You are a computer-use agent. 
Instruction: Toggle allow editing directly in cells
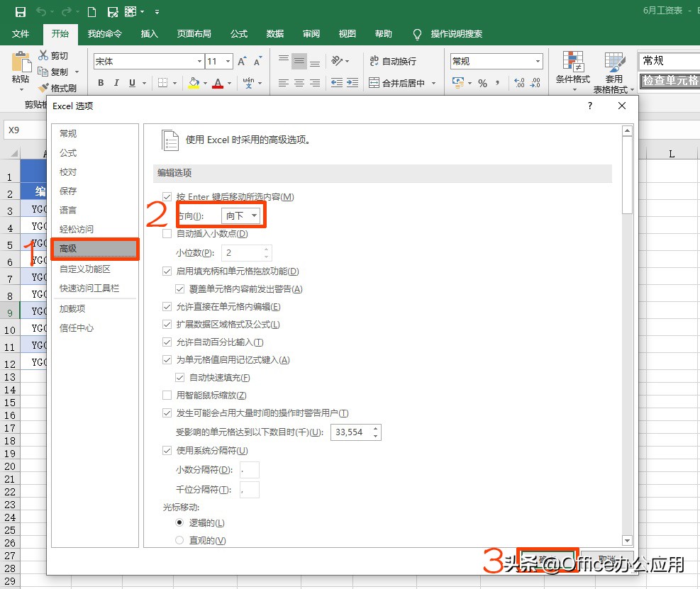pos(167,306)
